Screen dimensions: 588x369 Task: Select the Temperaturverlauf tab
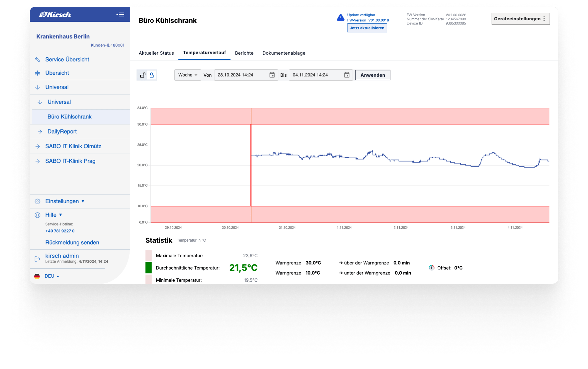pyautogui.click(x=204, y=53)
